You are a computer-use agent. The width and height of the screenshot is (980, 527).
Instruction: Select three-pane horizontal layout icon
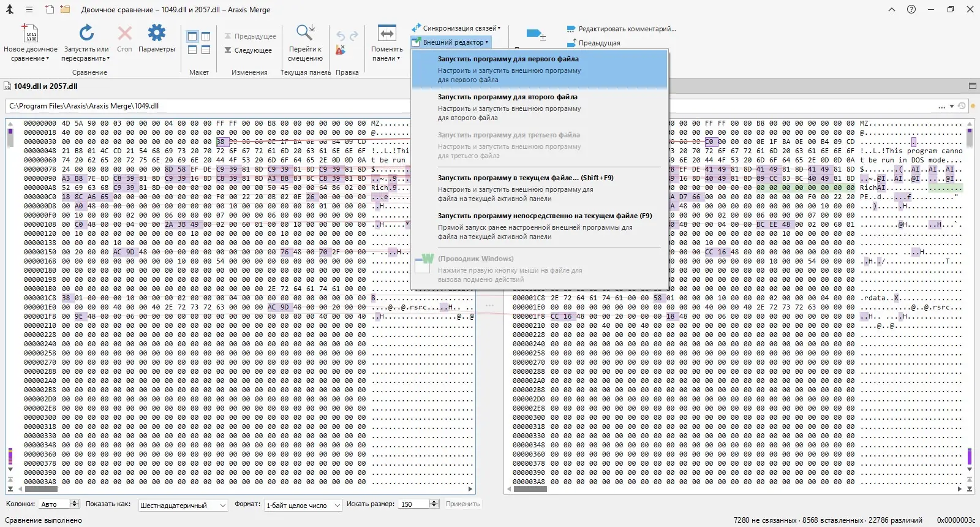(x=206, y=50)
